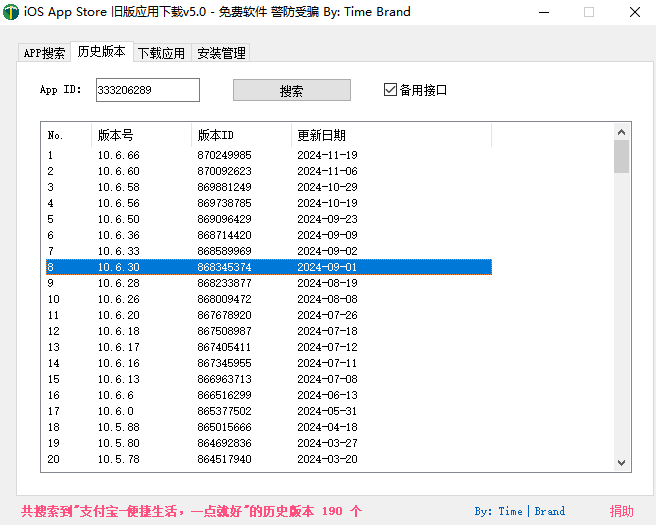Screen dimensions: 656x525
Task: Click the list scroll-up arrow
Action: [621, 132]
